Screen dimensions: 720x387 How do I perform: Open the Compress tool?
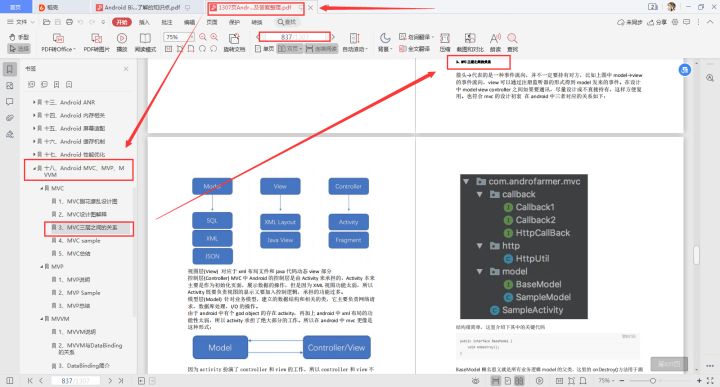pyautogui.click(x=445, y=43)
